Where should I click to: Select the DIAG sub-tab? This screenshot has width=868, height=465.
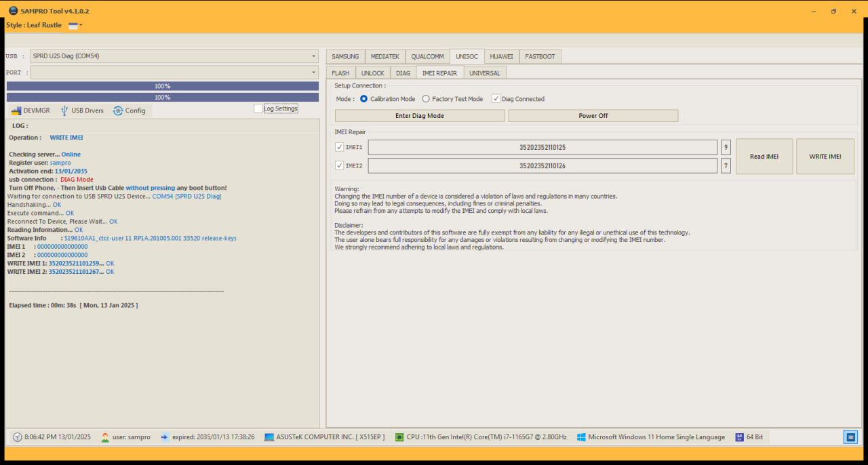point(403,73)
